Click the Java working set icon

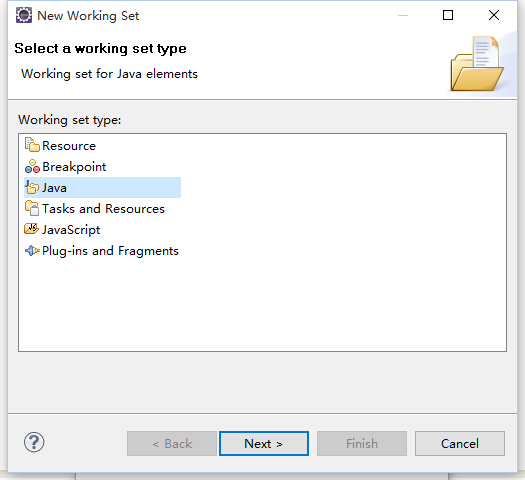pos(32,187)
